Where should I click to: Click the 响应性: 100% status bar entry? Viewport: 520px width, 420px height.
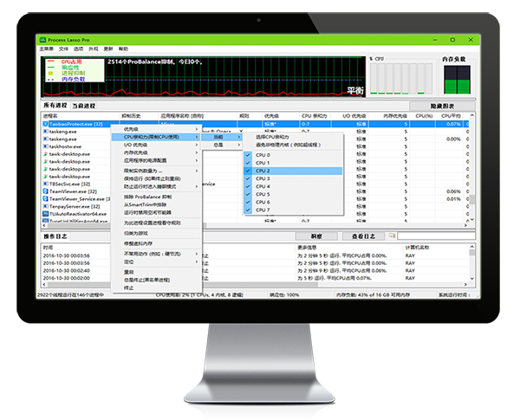284,294
